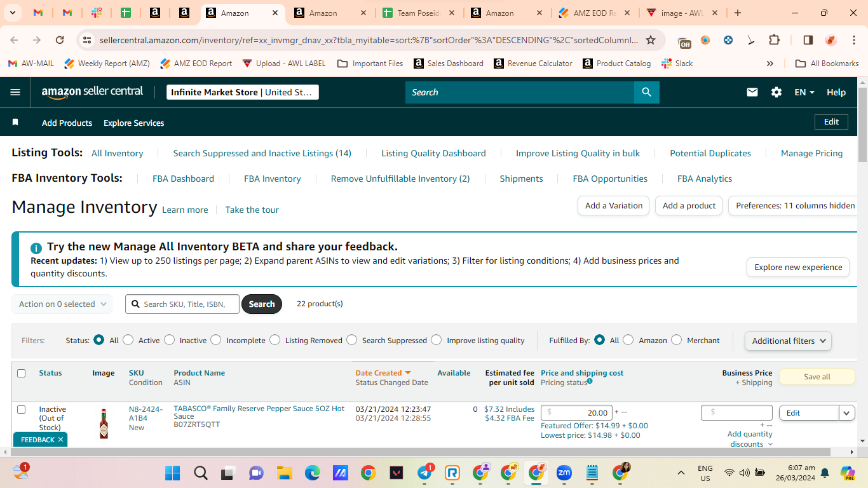Click the site information icon in address bar

pos(87,40)
